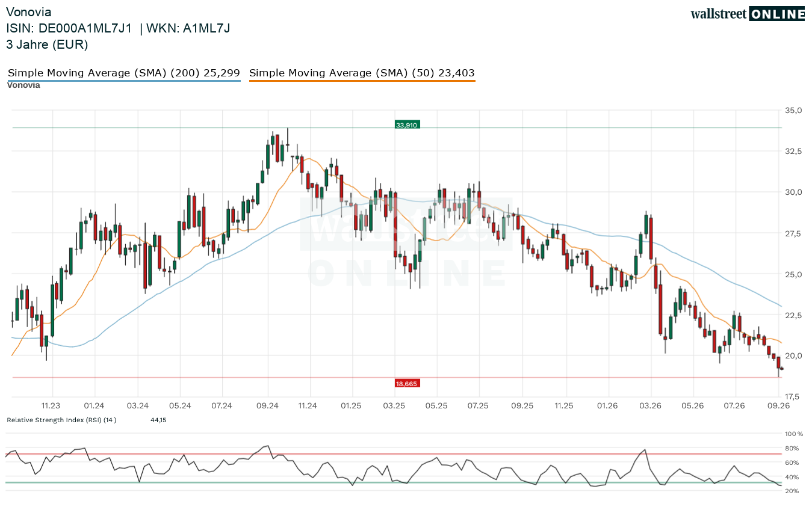Click the 25,0 price axis value

pyautogui.click(x=795, y=274)
